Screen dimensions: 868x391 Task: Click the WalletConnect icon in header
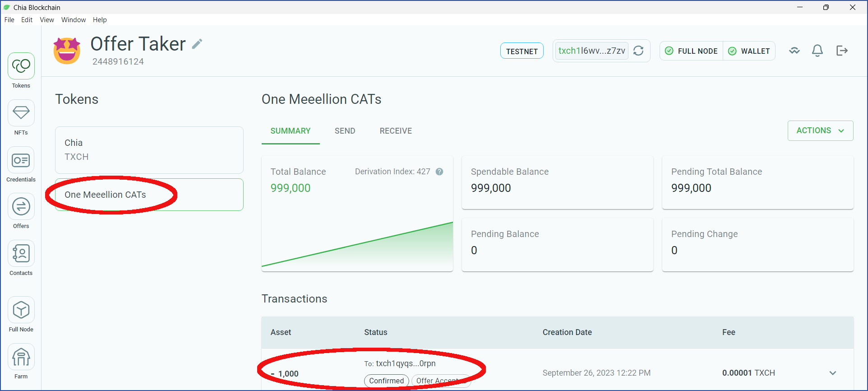point(794,51)
